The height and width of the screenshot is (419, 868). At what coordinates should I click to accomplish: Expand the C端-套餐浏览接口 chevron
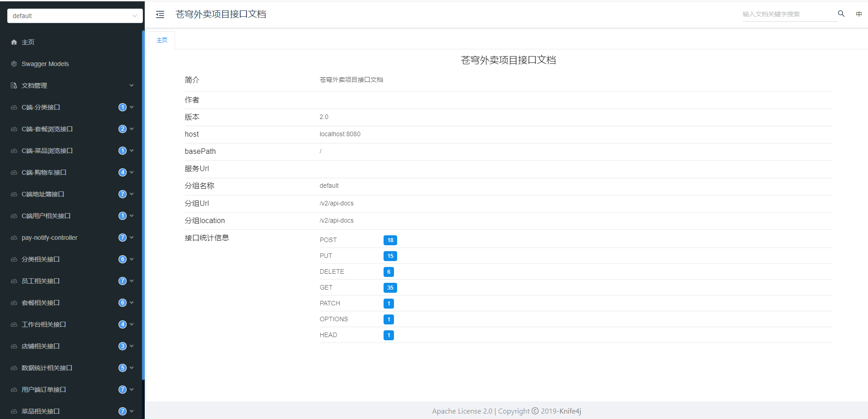tap(132, 129)
